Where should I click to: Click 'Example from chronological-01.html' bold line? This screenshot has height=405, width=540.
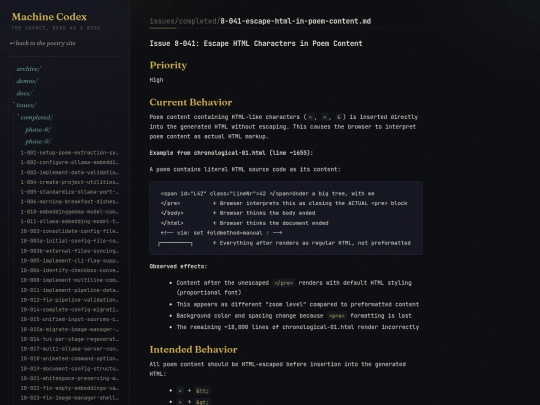tap(231, 153)
